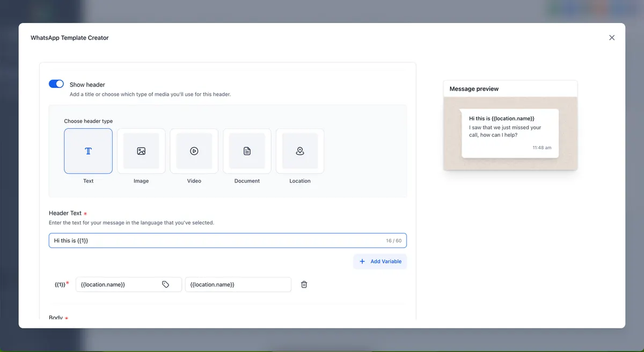Pick the Video header type
This screenshot has height=352, width=644.
click(194, 151)
